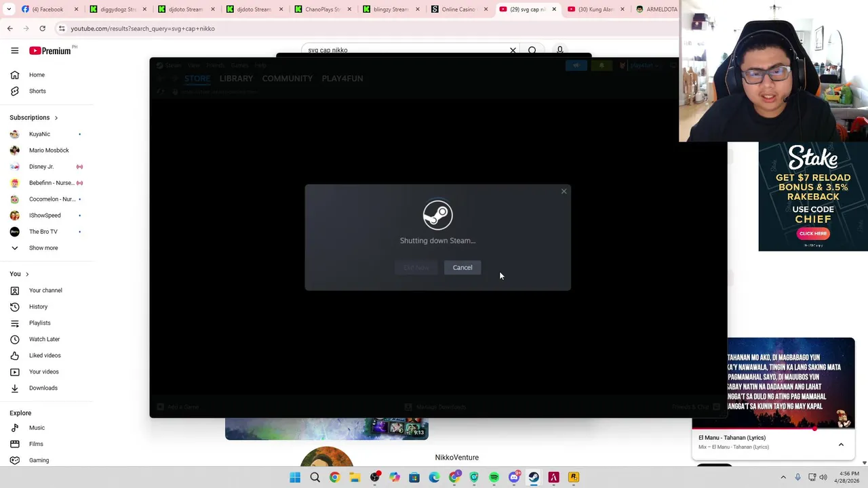Go to YouTube Home in sidebar

(37, 75)
